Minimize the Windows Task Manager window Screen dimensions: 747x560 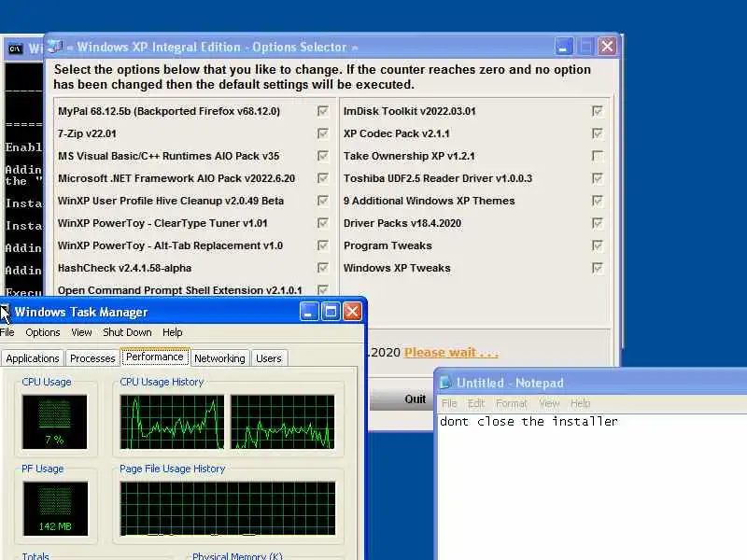click(309, 312)
